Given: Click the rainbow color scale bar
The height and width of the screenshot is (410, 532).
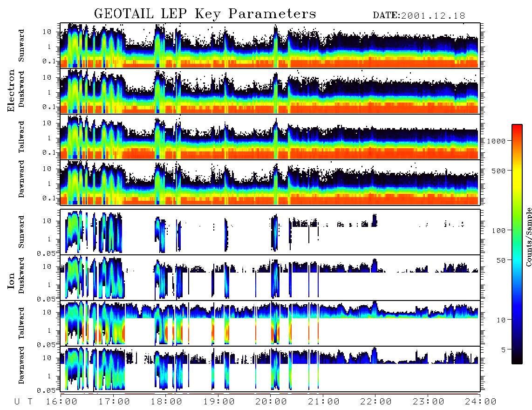Looking at the screenshot, I should click(517, 244).
